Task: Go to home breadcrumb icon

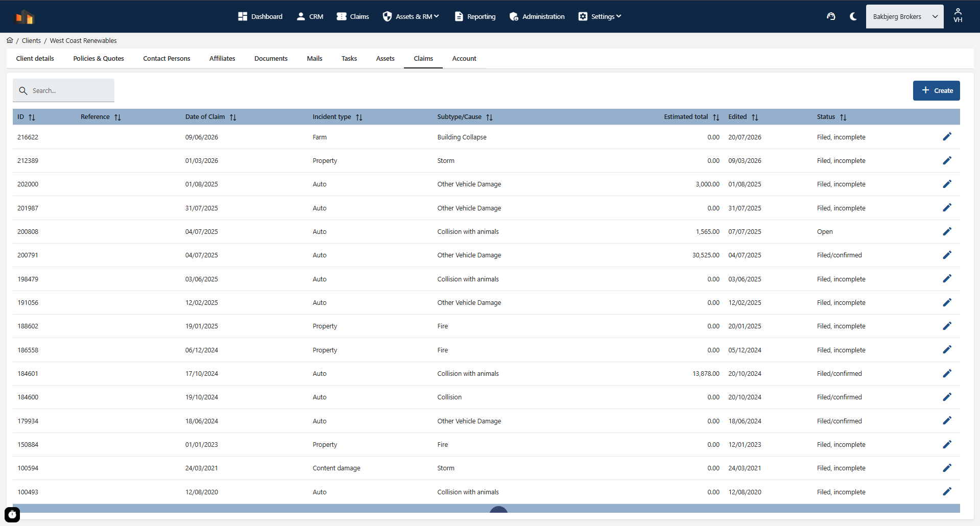Action: point(10,40)
